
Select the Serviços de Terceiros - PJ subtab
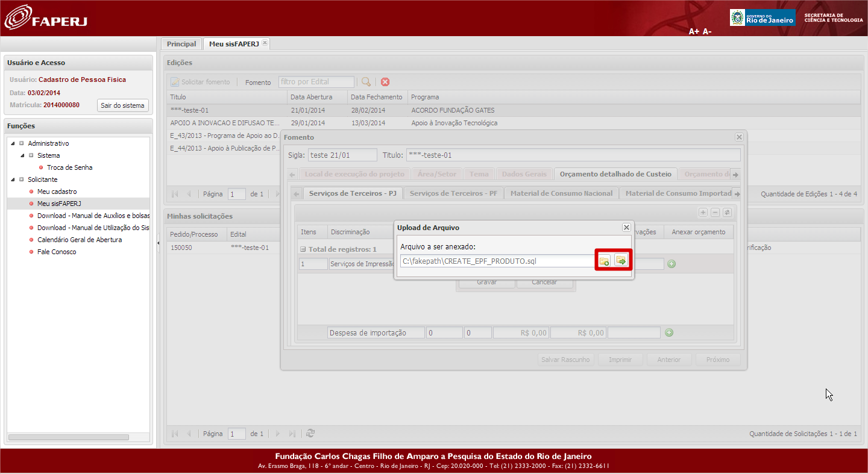353,193
